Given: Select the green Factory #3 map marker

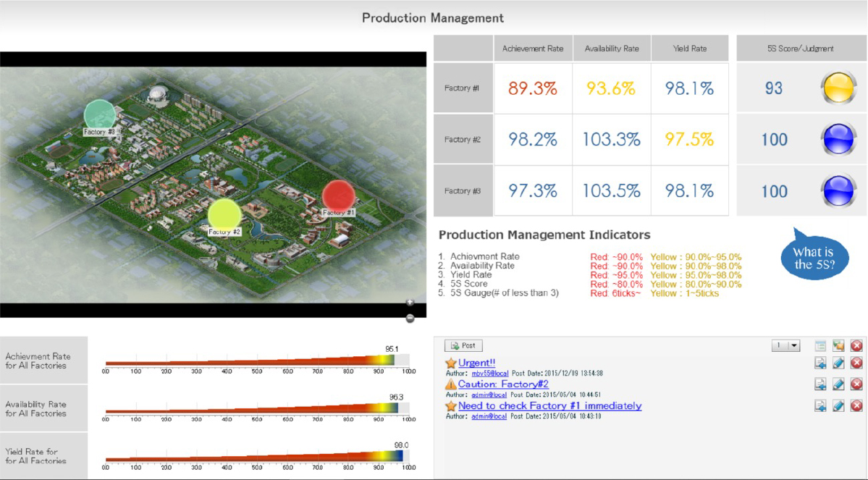Looking at the screenshot, I should [x=100, y=114].
